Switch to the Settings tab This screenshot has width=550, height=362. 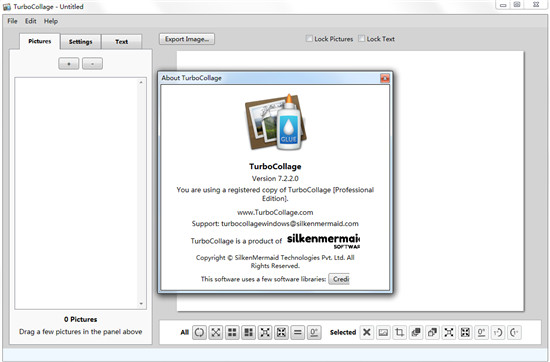pyautogui.click(x=81, y=42)
